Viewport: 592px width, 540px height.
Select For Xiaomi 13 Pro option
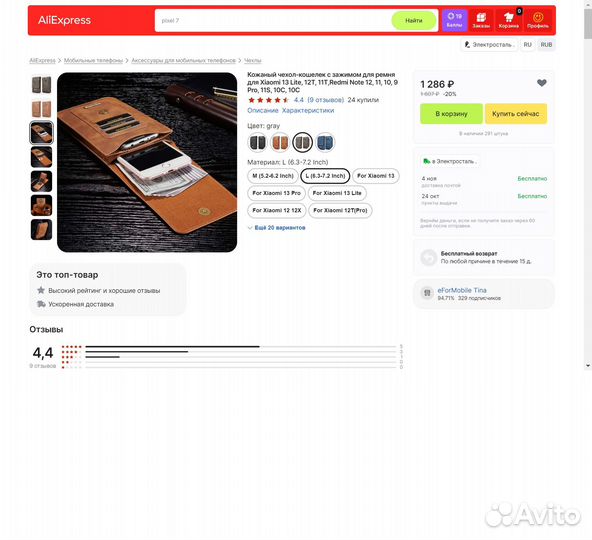click(x=276, y=193)
